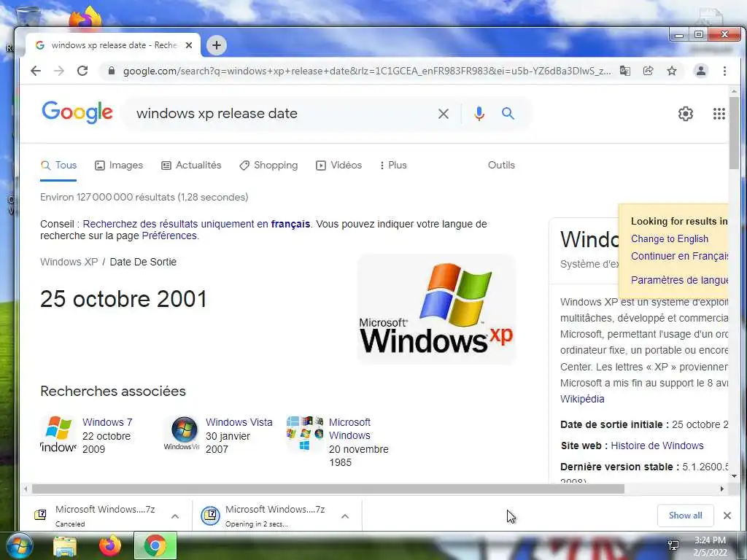
Task: Open a new tab with the plus button
Action: point(216,45)
